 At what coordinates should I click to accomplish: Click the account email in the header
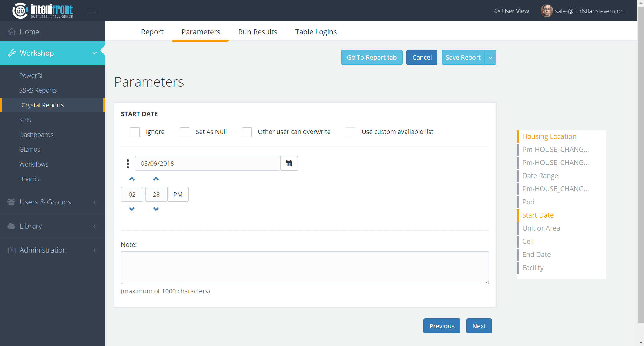tap(590, 11)
